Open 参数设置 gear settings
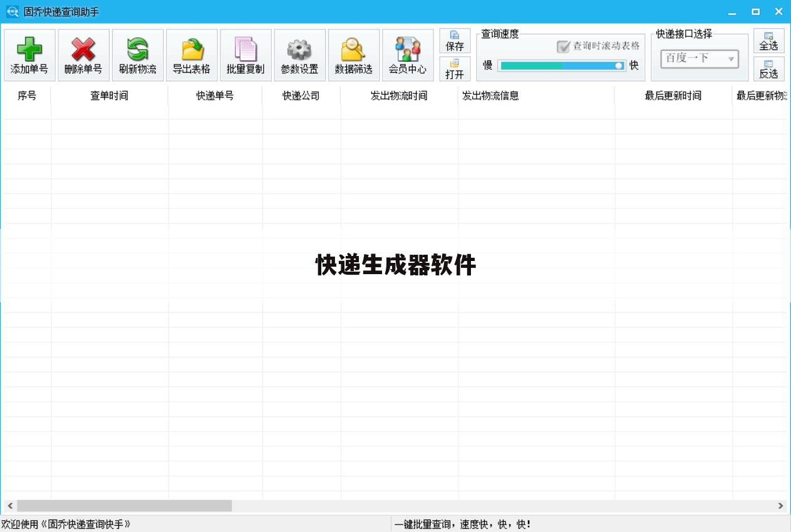 [299, 55]
